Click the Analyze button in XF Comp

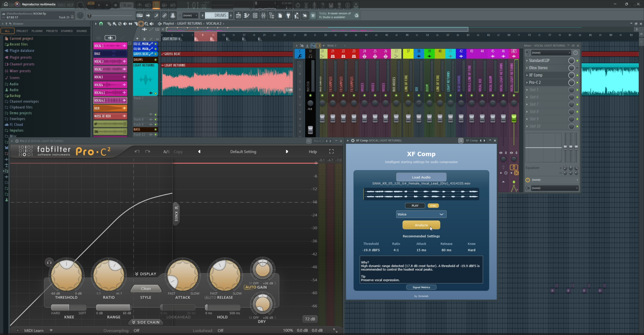point(421,225)
